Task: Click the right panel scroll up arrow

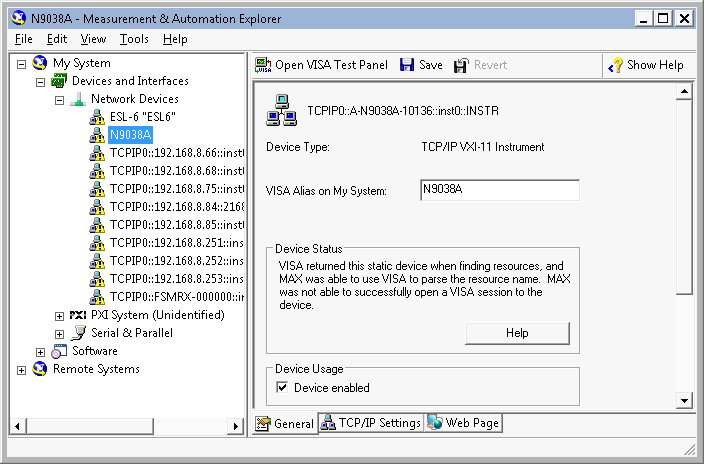Action: [684, 92]
